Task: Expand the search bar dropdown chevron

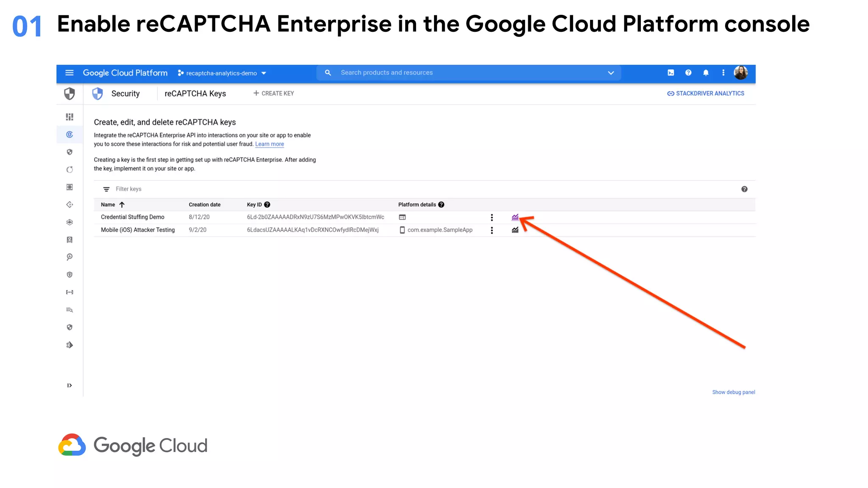Action: 611,73
